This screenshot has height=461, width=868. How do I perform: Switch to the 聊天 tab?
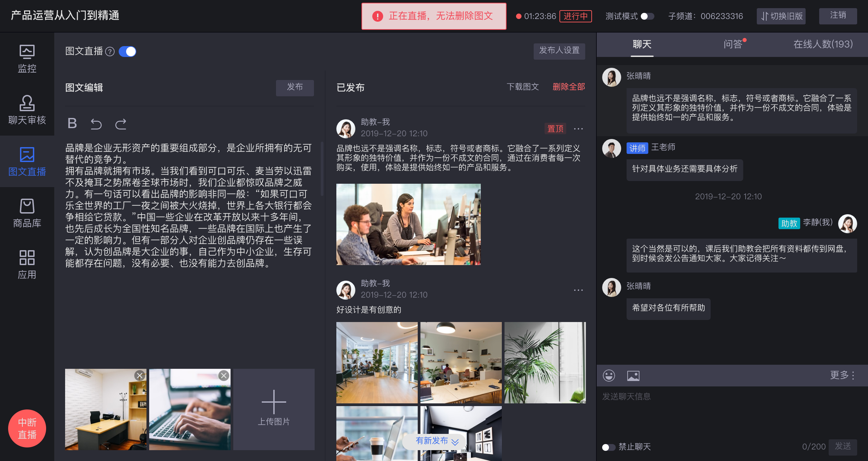642,44
